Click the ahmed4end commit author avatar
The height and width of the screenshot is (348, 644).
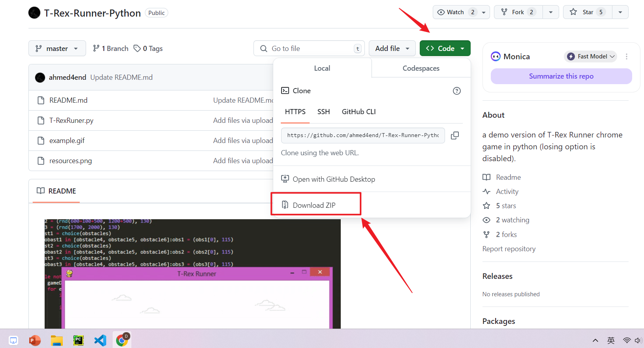pos(40,77)
